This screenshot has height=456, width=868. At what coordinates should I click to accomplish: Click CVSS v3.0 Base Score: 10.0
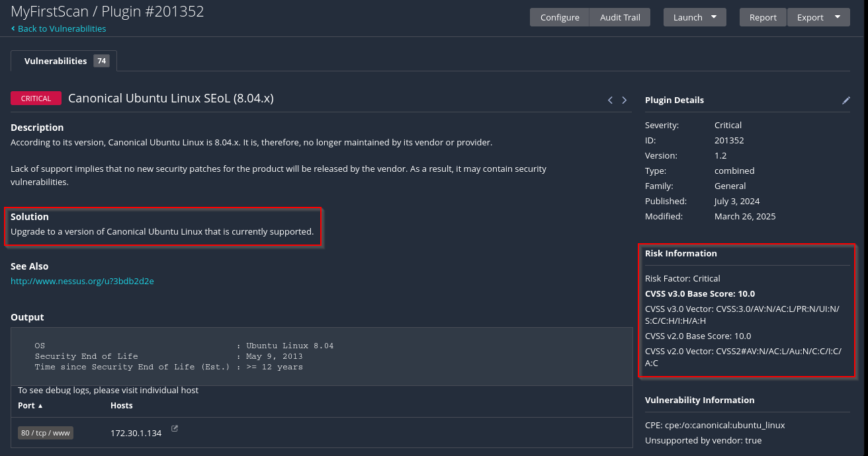700,293
